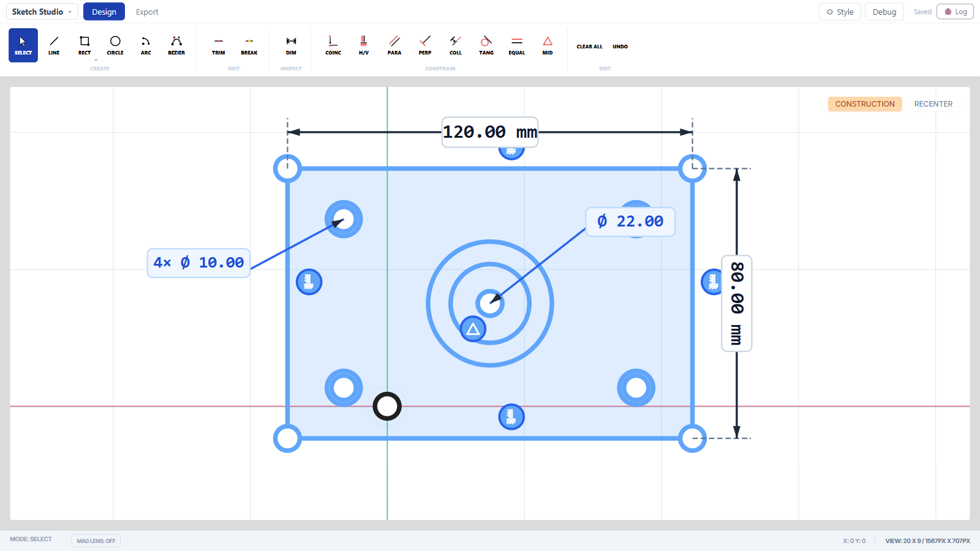Open the Debug panel
The image size is (980, 551).
pos(884,12)
